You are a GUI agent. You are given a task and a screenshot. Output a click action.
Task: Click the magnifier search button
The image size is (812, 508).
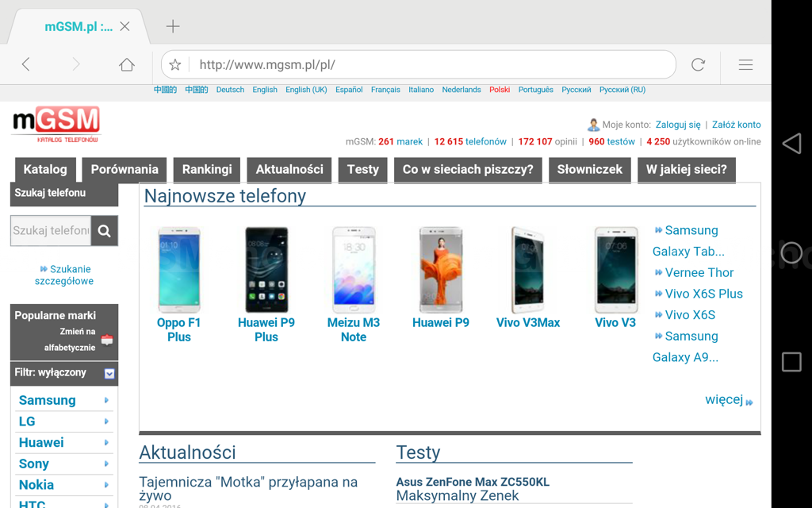104,231
